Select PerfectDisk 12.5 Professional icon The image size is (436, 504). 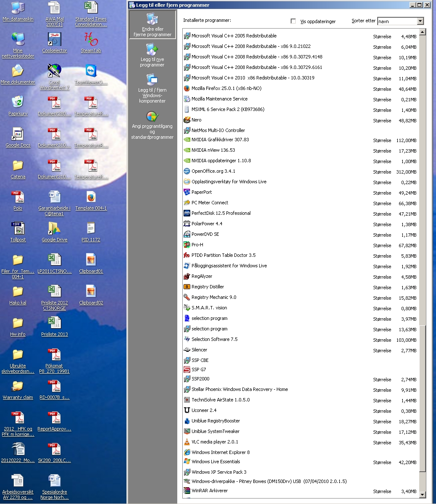(x=186, y=213)
